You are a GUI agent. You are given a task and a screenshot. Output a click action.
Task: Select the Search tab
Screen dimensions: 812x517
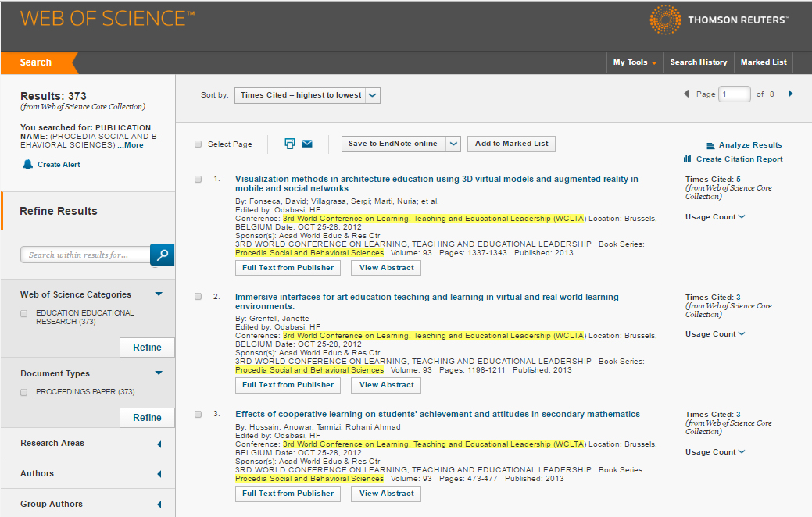(x=36, y=62)
